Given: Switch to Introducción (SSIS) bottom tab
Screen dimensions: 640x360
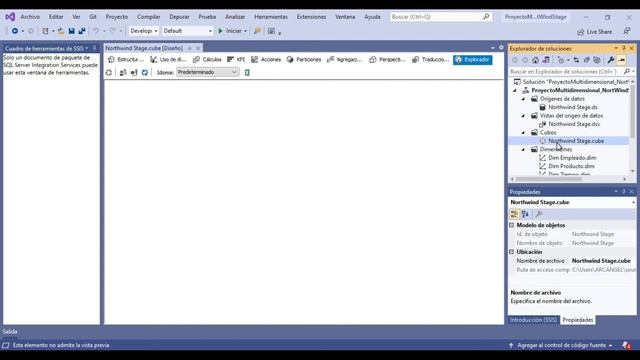Looking at the screenshot, I should coord(533,320).
